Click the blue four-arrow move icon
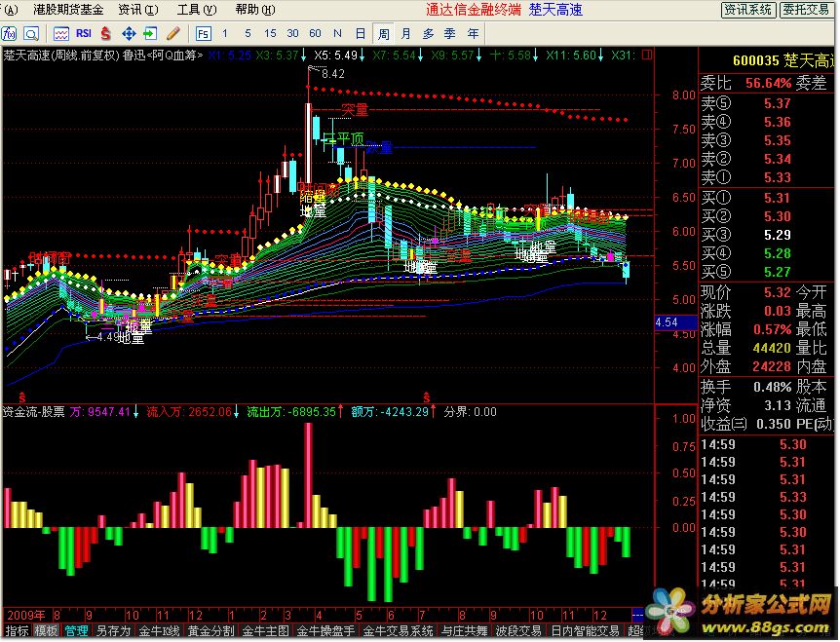 click(x=129, y=34)
